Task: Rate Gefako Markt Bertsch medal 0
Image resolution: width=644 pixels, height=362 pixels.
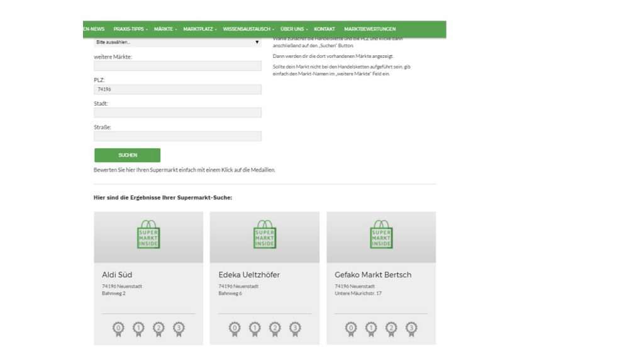Action: 351,328
